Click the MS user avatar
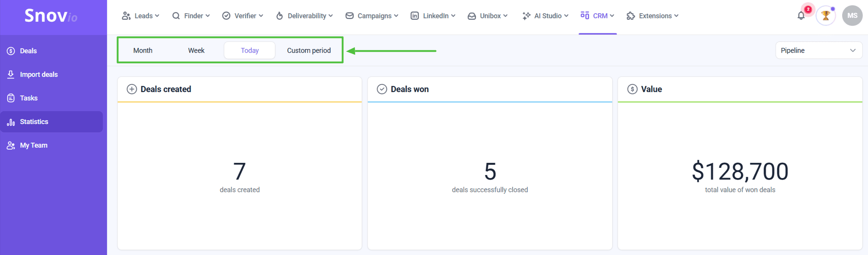868x255 pixels. point(852,16)
